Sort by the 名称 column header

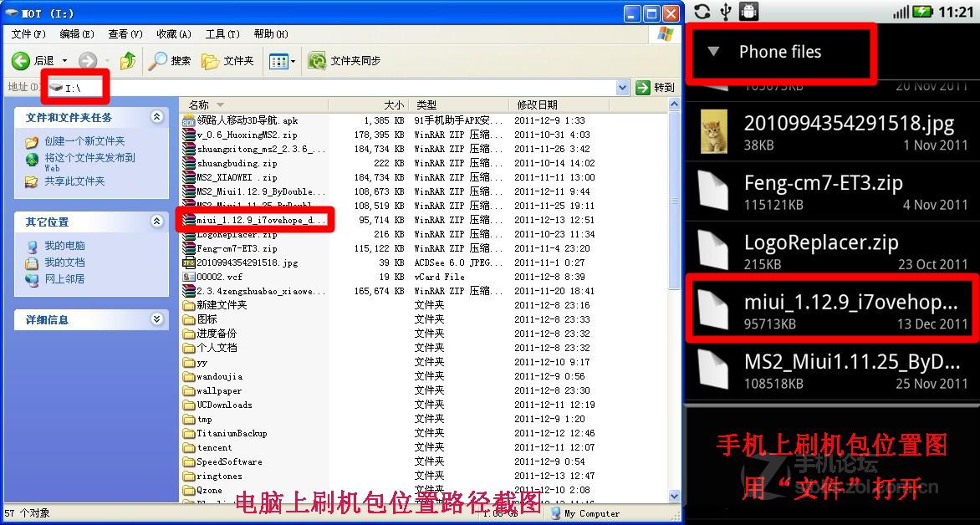click(x=253, y=104)
